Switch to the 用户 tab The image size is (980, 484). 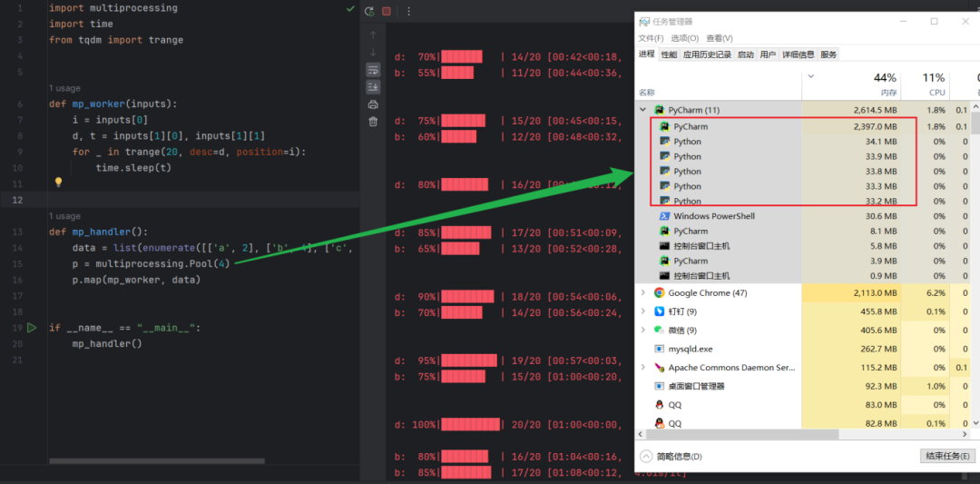[x=769, y=54]
